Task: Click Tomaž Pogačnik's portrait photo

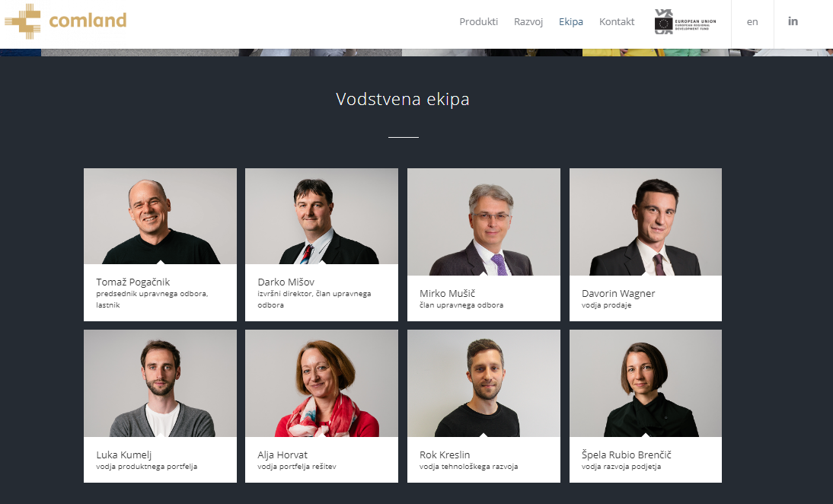Action: click(x=161, y=216)
